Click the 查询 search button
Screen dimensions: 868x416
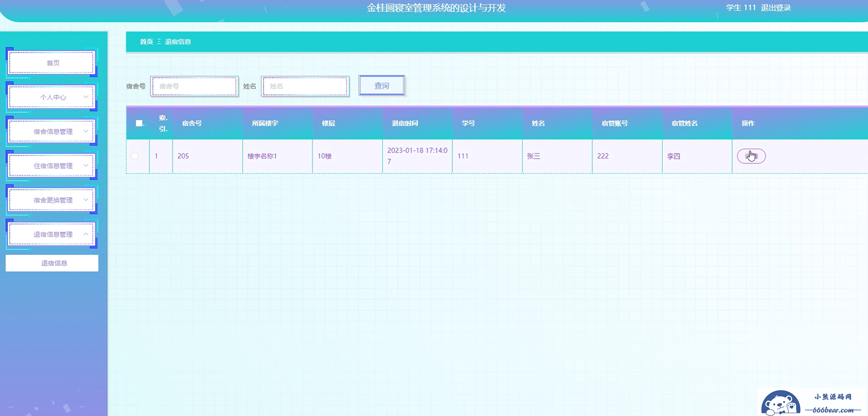(381, 85)
